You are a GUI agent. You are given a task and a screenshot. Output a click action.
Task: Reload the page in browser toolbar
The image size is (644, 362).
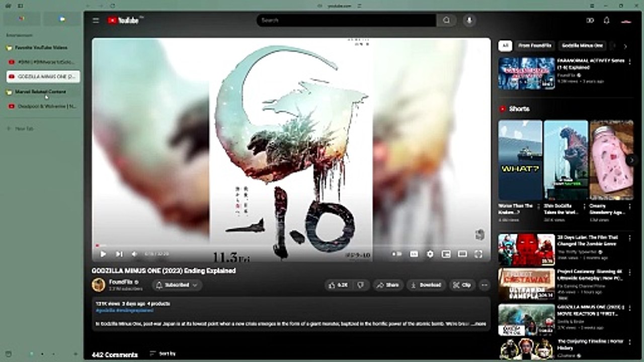(x=112, y=6)
